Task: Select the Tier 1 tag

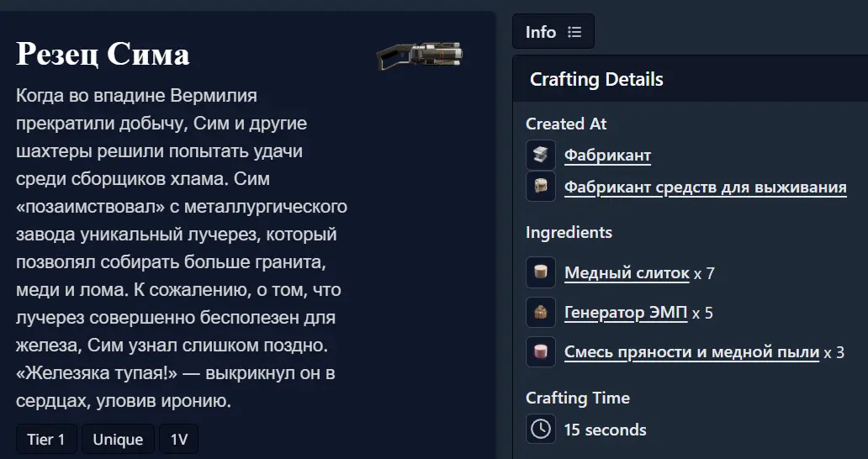Action: (46, 439)
